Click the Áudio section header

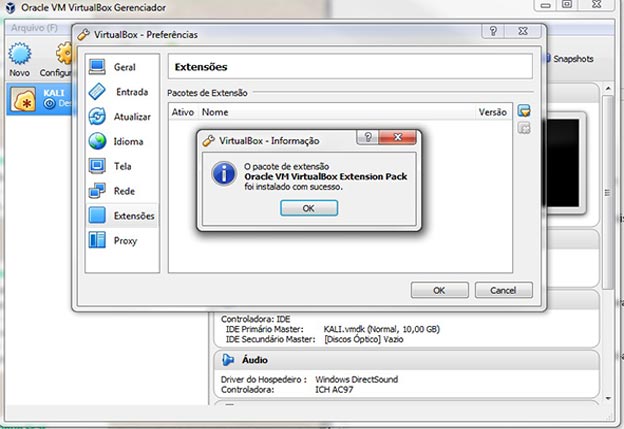[x=406, y=360]
